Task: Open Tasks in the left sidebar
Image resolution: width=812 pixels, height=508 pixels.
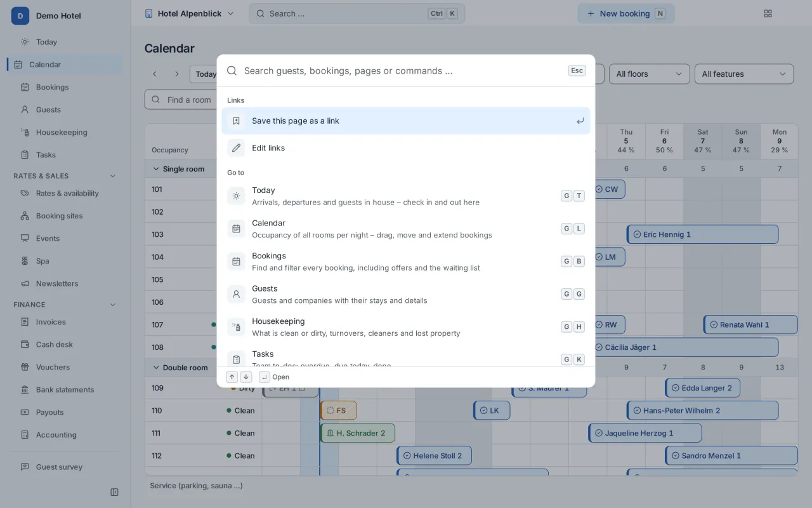Action: 66,155
